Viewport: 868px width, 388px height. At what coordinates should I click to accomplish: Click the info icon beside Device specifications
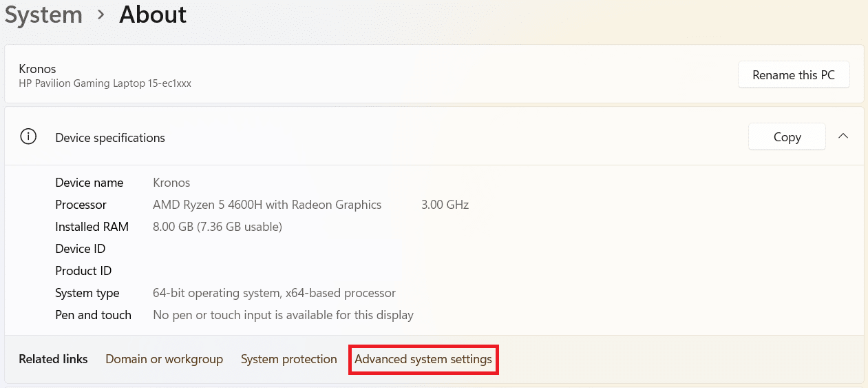(28, 137)
